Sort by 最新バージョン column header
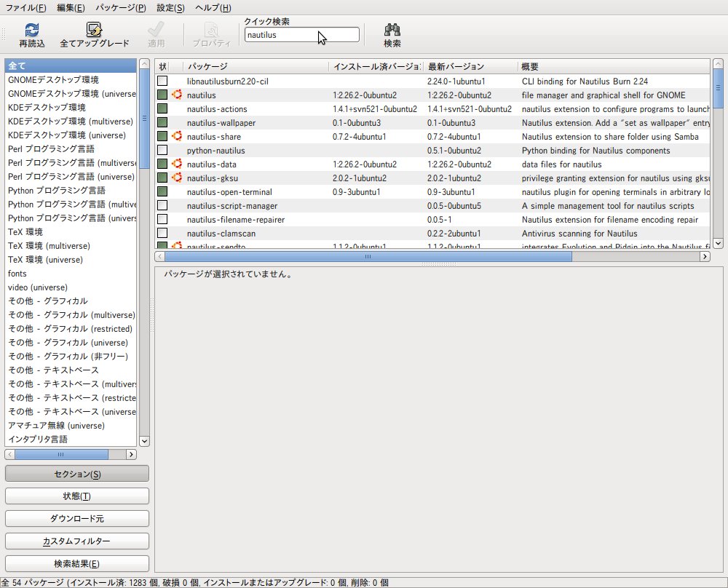The height and width of the screenshot is (588, 728). [x=471, y=66]
